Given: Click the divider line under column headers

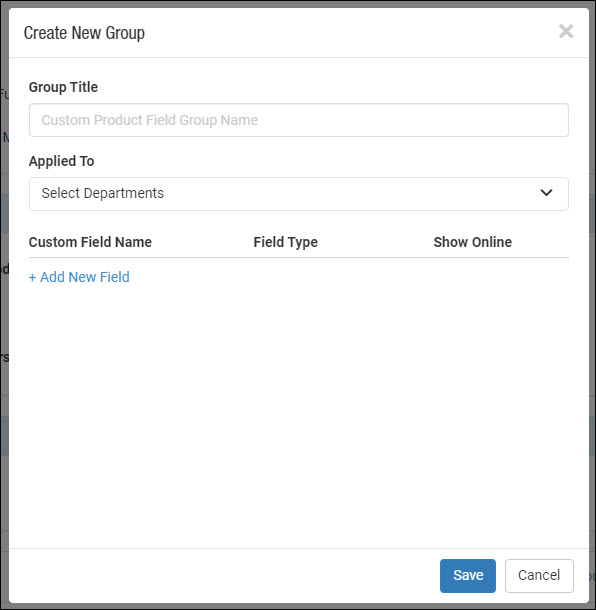Looking at the screenshot, I should [x=299, y=257].
